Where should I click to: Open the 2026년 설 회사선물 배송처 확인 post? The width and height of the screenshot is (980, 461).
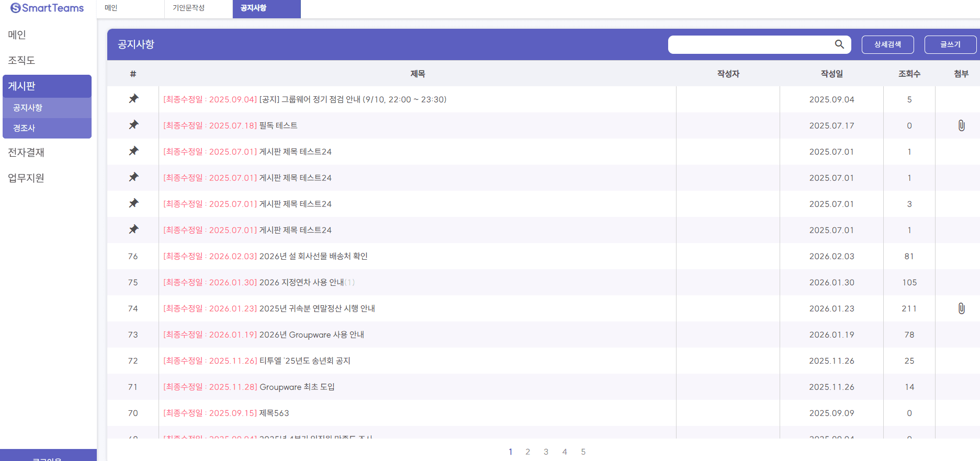(313, 256)
